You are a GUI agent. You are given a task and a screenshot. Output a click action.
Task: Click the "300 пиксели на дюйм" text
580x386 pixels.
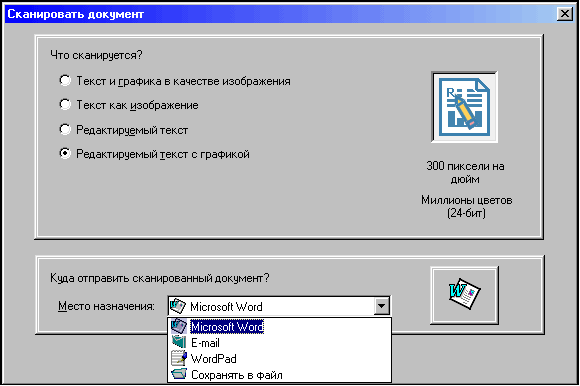465,173
